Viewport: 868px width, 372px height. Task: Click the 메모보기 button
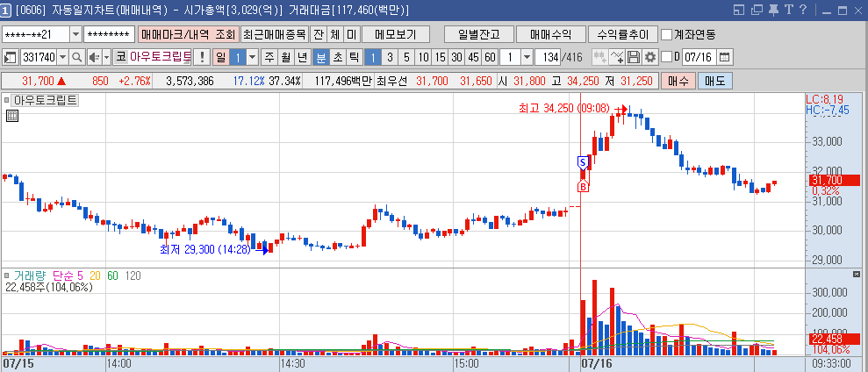pyautogui.click(x=395, y=35)
